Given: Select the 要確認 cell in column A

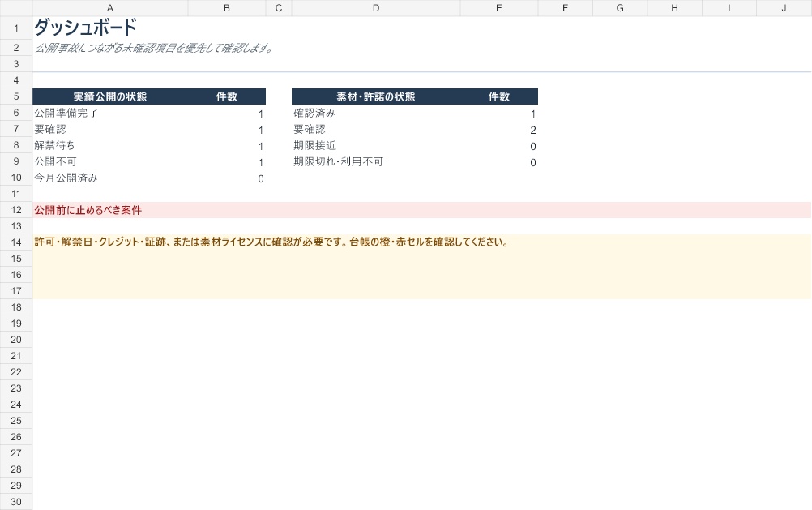Looking at the screenshot, I should (109, 129).
